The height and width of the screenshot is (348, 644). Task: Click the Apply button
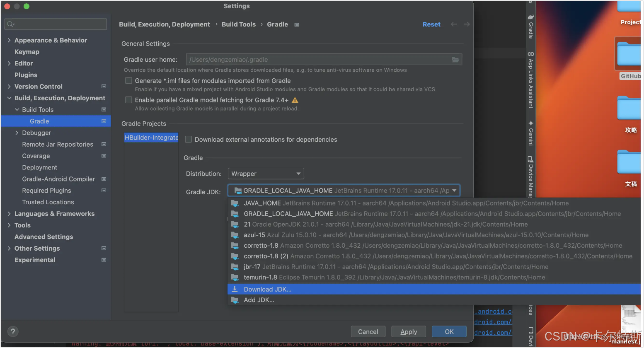pyautogui.click(x=409, y=332)
